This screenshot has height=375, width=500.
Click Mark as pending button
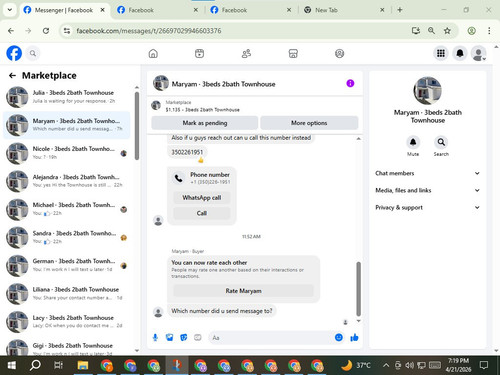[x=205, y=123]
